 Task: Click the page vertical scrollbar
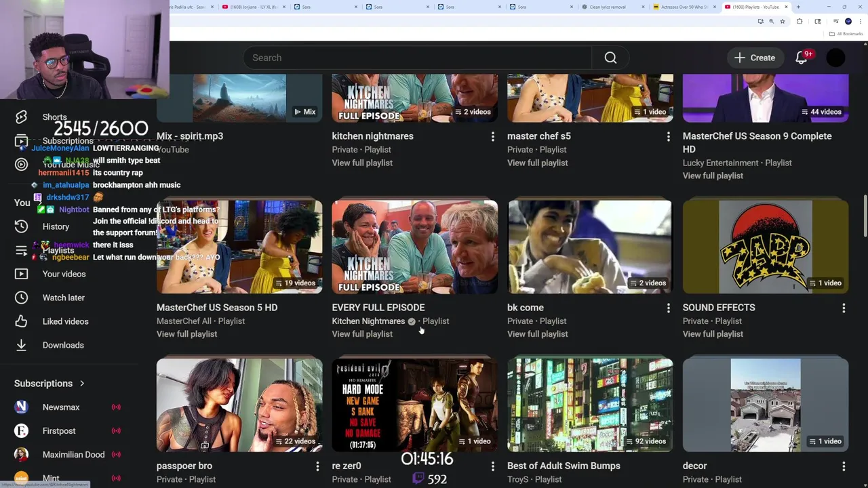click(x=865, y=217)
